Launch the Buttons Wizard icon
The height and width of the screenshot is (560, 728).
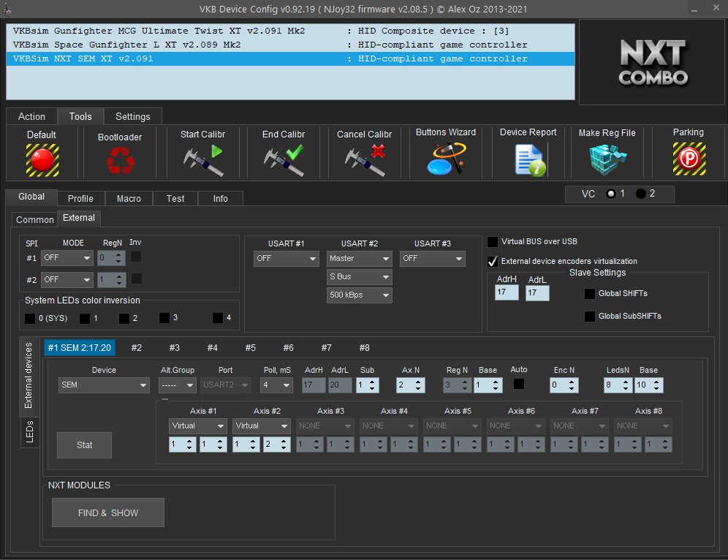coord(445,159)
